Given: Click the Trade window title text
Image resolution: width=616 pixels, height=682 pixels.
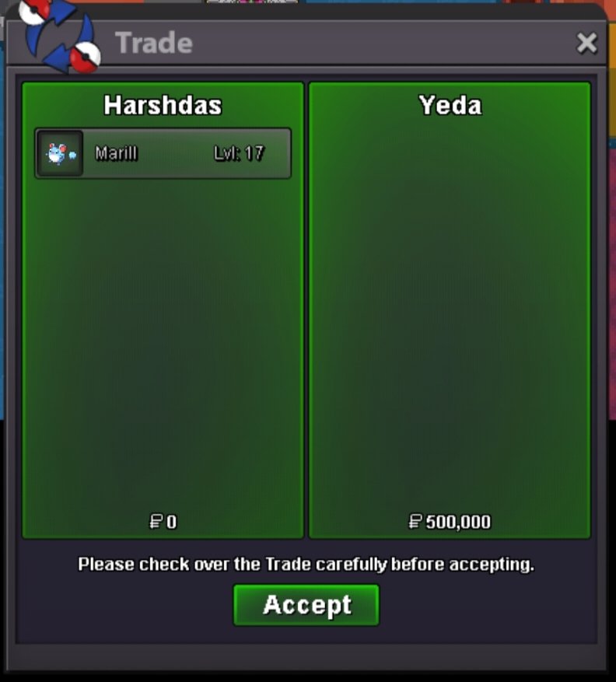Looking at the screenshot, I should coord(153,43).
